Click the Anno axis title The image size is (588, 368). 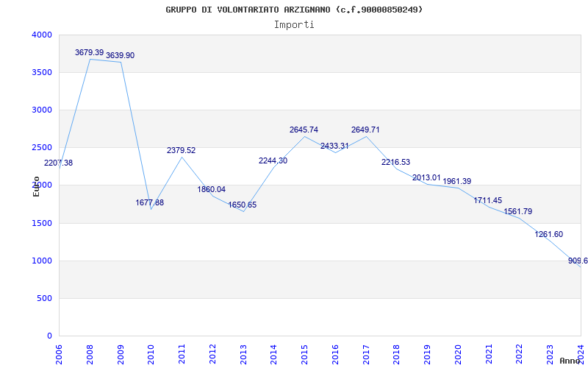tap(570, 361)
